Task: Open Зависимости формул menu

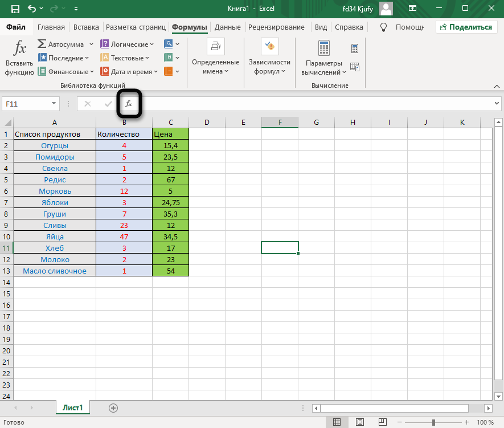Action: coord(269,57)
